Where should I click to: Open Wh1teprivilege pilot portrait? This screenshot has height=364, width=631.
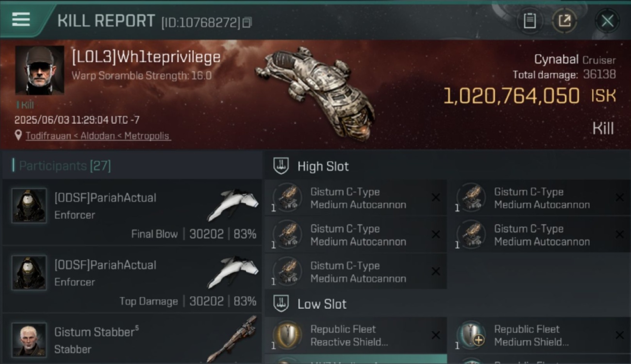click(40, 70)
